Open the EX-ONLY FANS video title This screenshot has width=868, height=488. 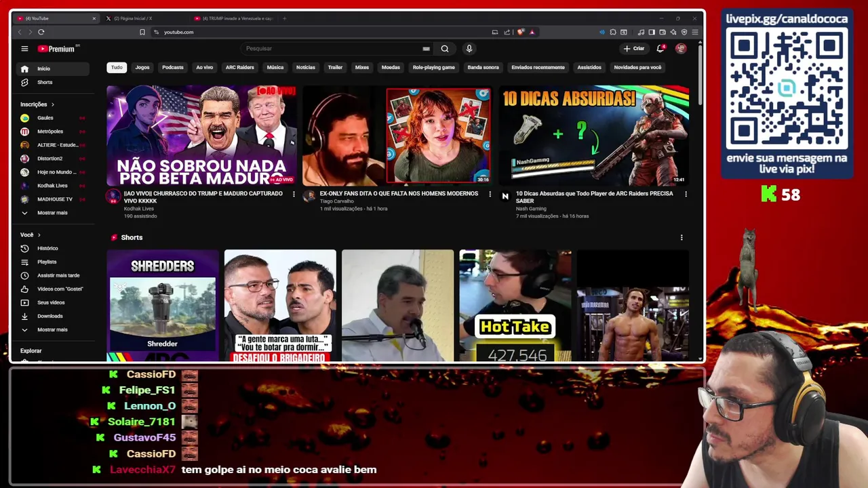pyautogui.click(x=399, y=194)
